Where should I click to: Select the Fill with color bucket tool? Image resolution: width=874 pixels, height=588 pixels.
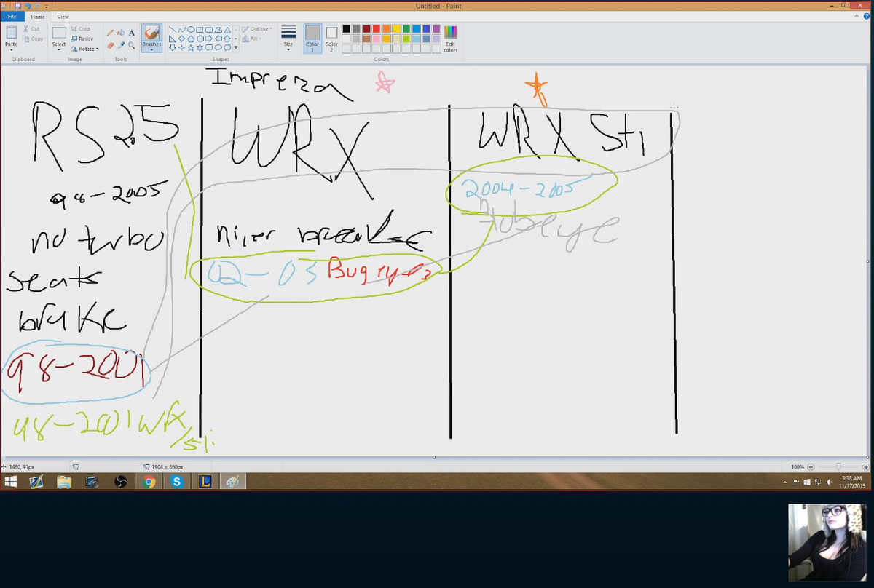coord(121,33)
